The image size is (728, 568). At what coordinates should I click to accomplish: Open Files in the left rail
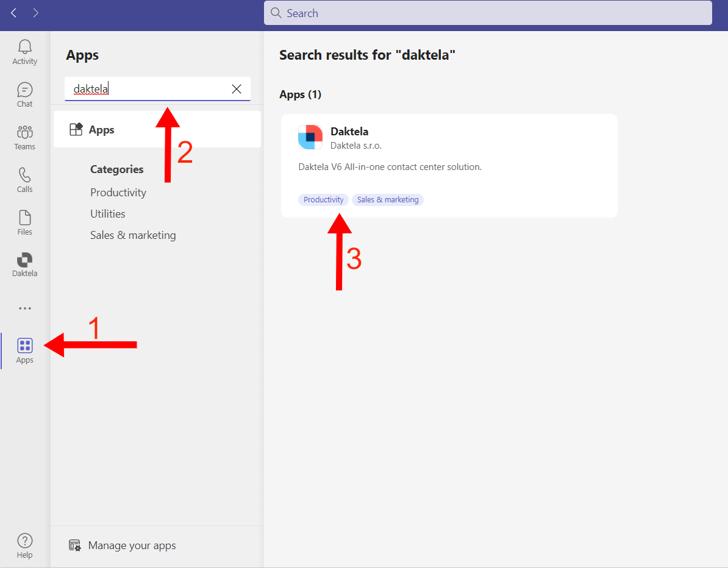tap(24, 222)
